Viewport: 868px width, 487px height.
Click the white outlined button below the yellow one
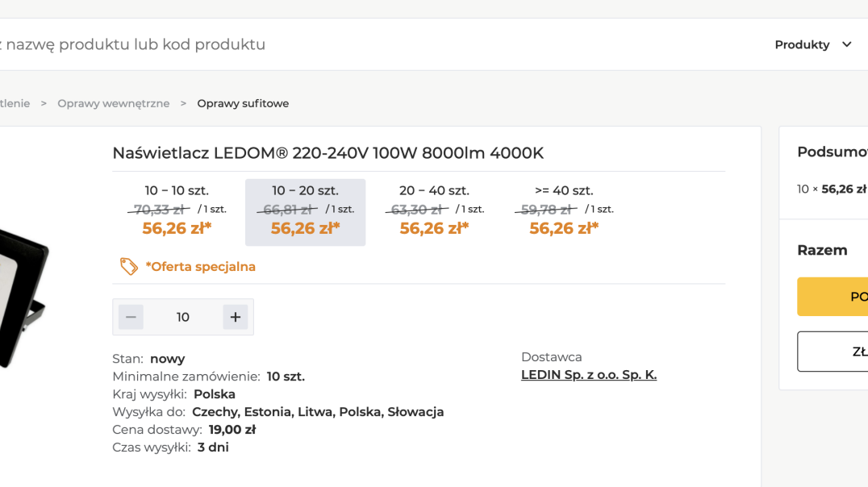pos(833,352)
